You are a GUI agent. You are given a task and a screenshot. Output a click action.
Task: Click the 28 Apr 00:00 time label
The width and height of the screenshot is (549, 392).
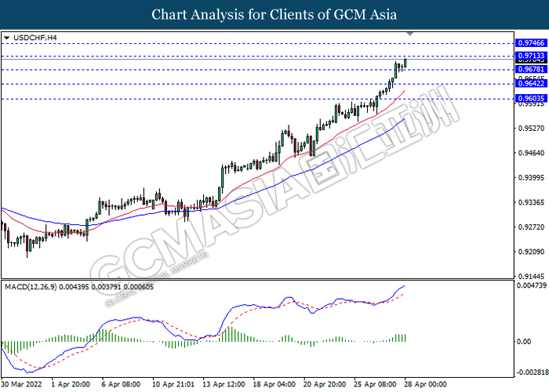click(426, 384)
